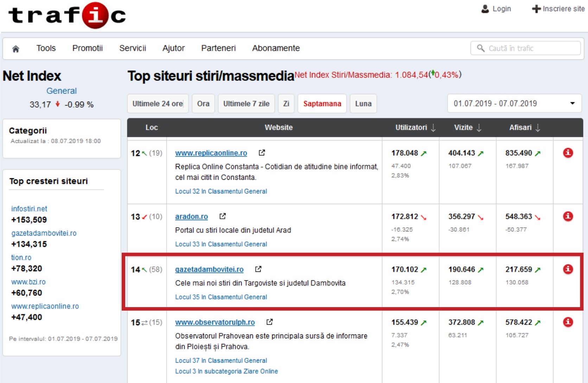Click red info icon for observatorulph.ro row
Image resolution: width=588 pixels, height=383 pixels.
pyautogui.click(x=568, y=322)
